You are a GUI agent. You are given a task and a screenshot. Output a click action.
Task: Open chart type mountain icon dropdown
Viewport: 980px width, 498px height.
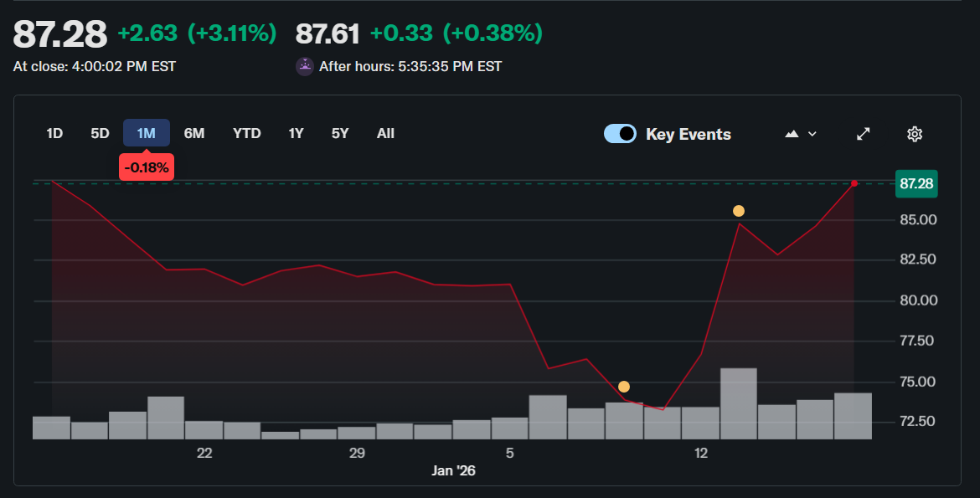click(801, 134)
